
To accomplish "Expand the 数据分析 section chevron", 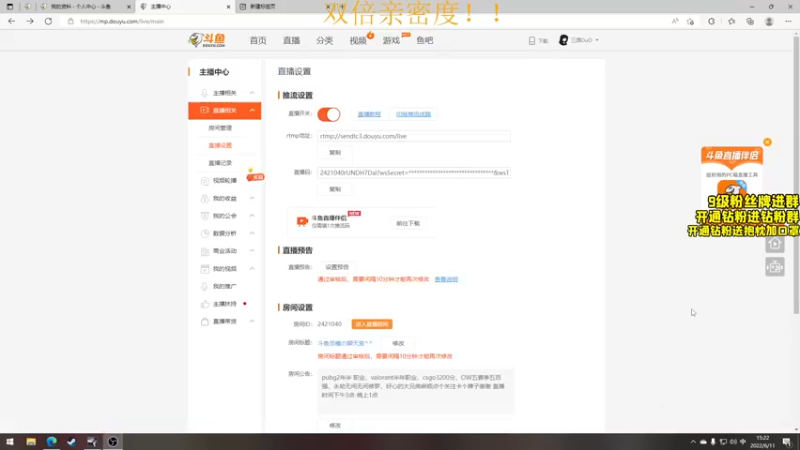I will (x=252, y=234).
